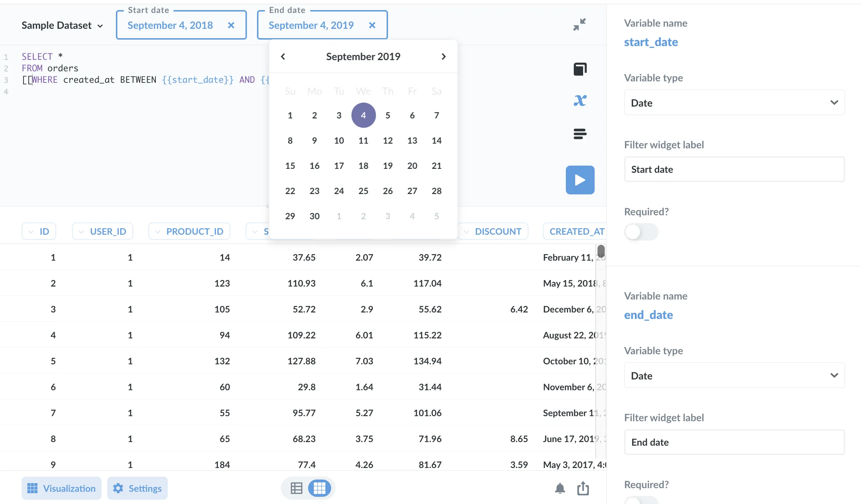Go to next month with the right chevron

click(444, 56)
